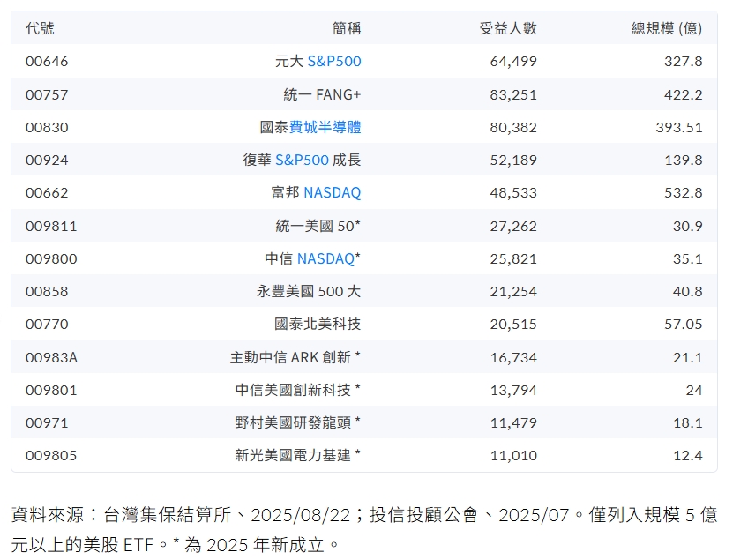Screen dimensions: 733x560
Task: Click the beneficiary count 80,382
Action: [513, 127]
